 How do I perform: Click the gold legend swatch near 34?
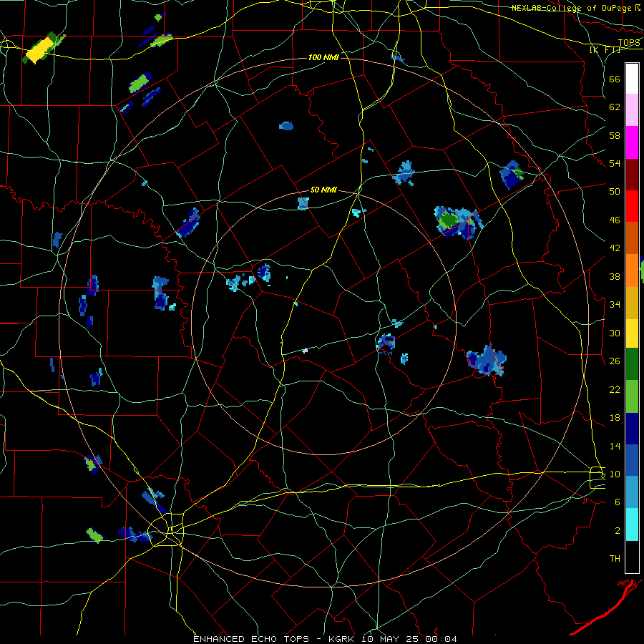(x=632, y=302)
